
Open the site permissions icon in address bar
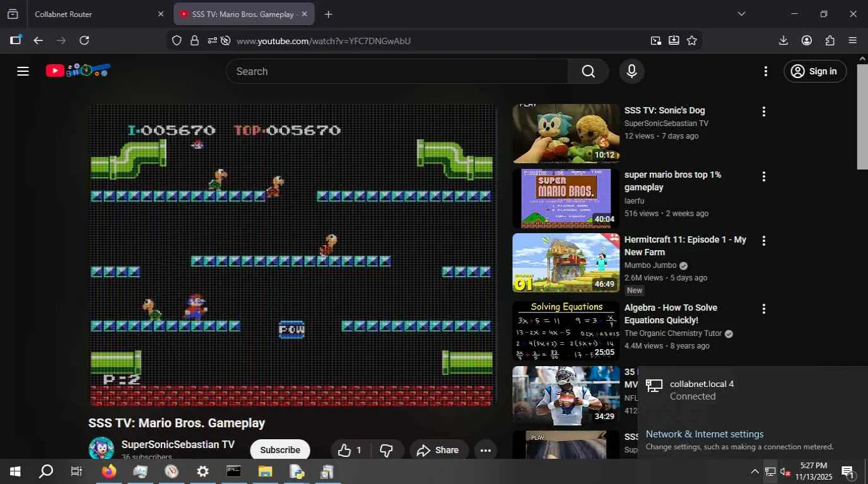click(x=212, y=40)
